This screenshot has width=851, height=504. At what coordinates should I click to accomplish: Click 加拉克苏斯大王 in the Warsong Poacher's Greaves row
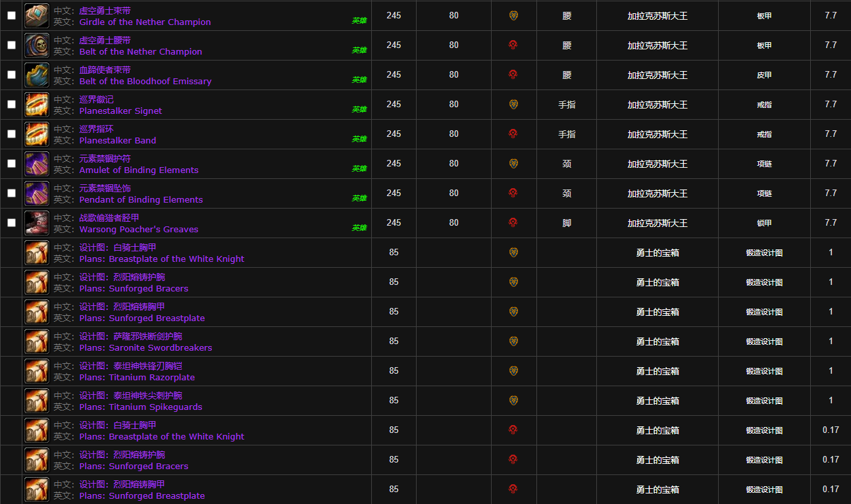pyautogui.click(x=657, y=223)
